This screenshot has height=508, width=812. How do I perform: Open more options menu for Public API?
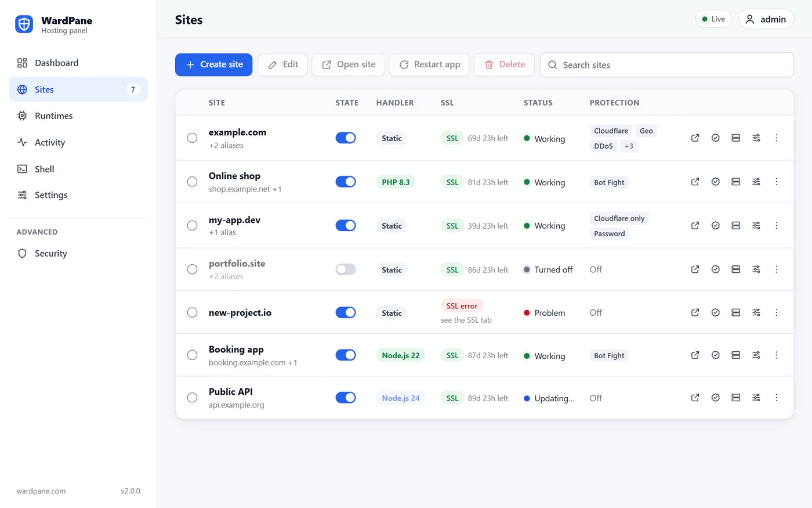pos(776,398)
